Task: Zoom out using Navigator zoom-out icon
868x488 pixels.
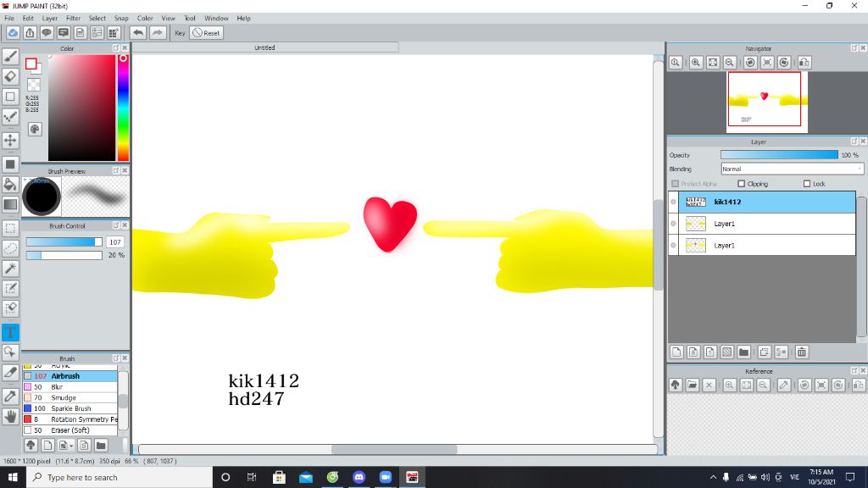Action: pos(730,63)
